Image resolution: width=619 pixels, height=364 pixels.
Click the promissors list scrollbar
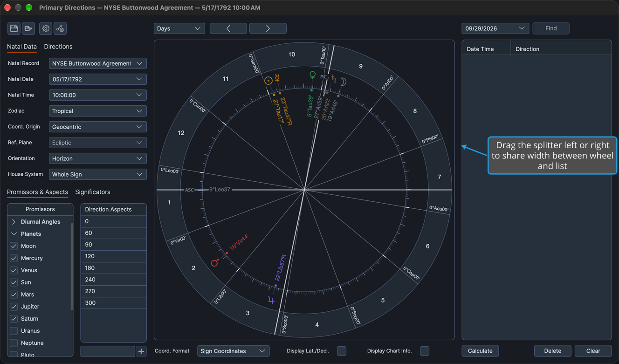[72, 267]
